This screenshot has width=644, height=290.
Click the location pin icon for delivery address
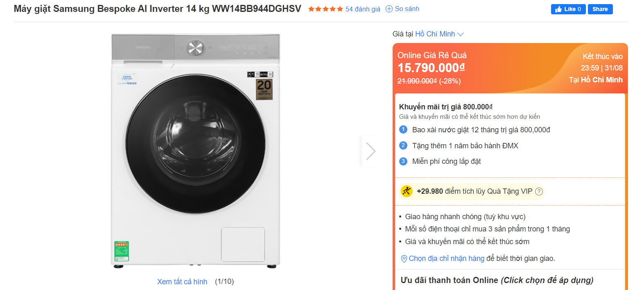[x=404, y=258]
